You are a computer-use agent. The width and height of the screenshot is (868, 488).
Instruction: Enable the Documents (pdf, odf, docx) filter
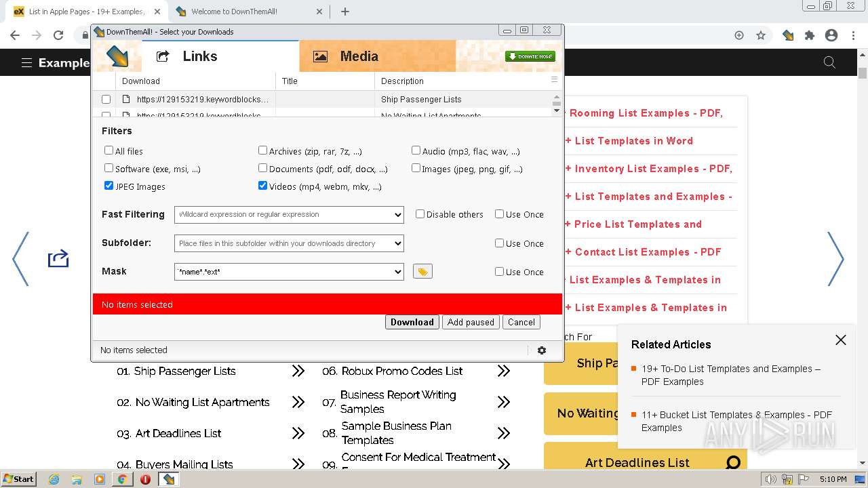tap(262, 168)
